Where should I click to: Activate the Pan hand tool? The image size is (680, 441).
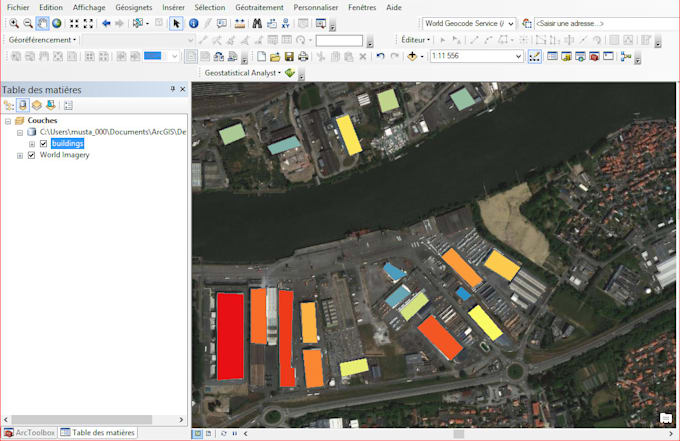(42, 23)
